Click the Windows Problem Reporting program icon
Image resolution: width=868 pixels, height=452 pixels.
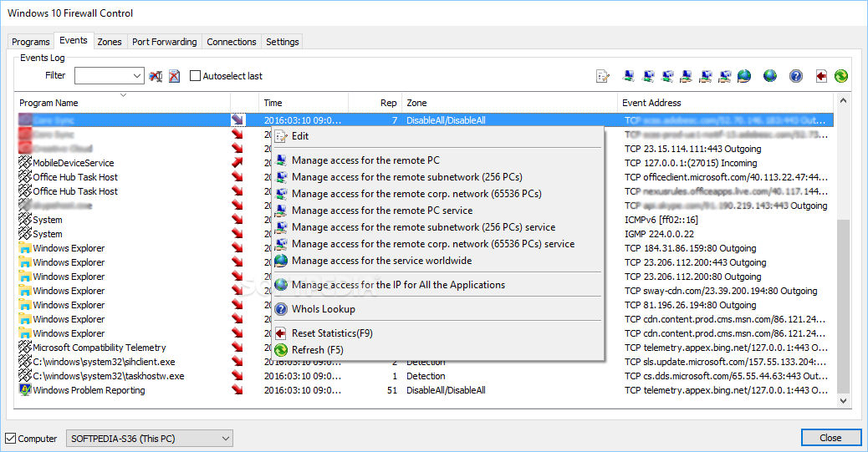(25, 390)
